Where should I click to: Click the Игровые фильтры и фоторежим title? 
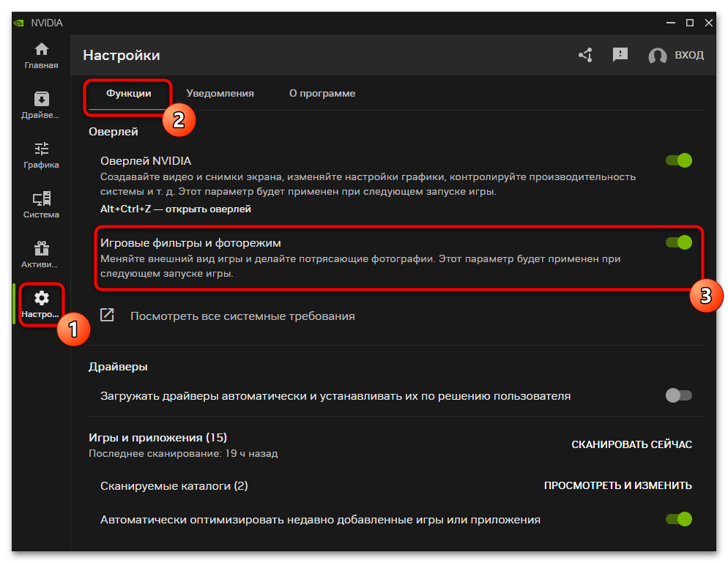(190, 243)
